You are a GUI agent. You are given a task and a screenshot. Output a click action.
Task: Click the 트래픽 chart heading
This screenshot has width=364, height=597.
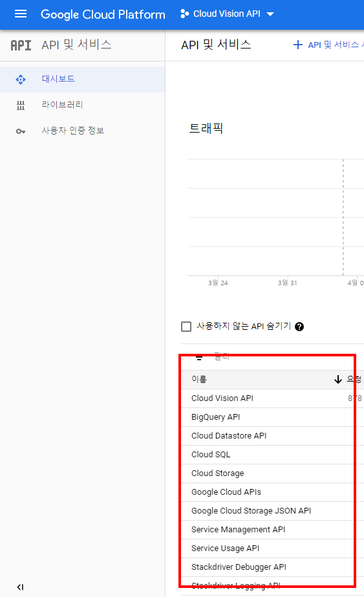click(x=206, y=128)
